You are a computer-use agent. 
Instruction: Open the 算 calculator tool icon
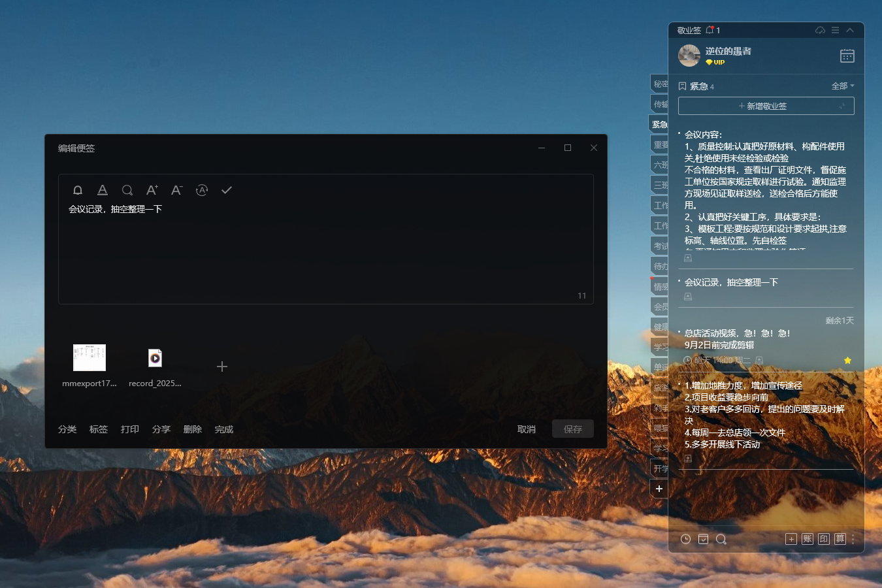point(840,539)
